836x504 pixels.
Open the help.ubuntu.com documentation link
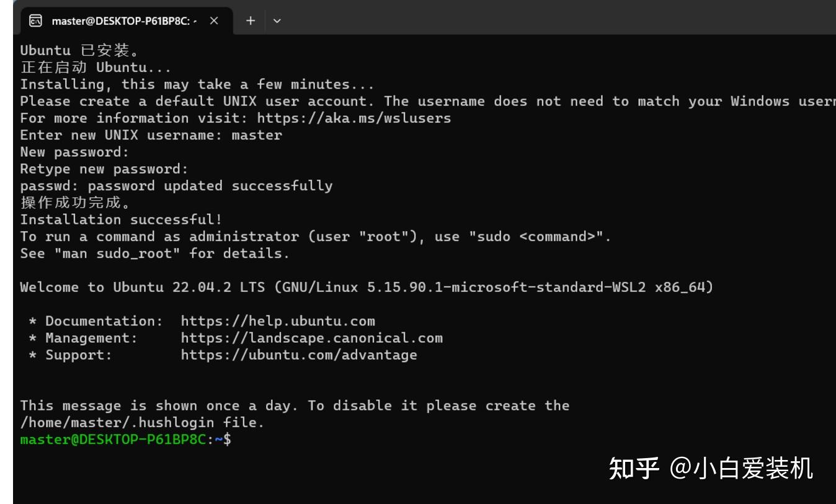[277, 321]
